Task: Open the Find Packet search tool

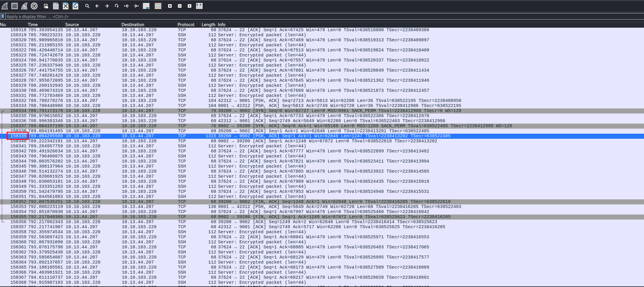Action: tap(87, 6)
